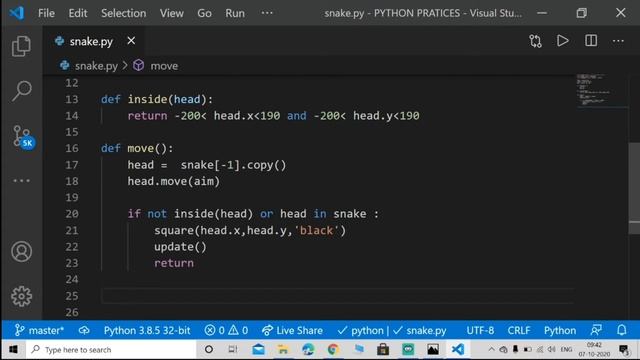This screenshot has height=360, width=640.
Task: Click line number 20 in gutter
Action: (x=72, y=214)
